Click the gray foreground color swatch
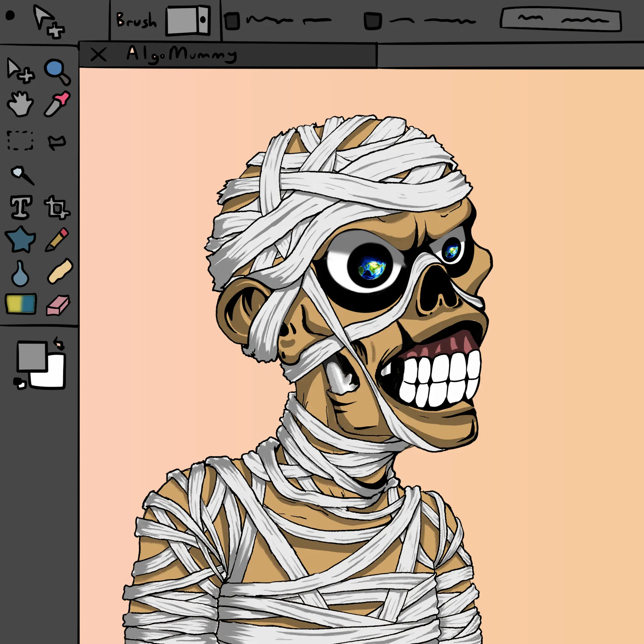The height and width of the screenshot is (644, 644). click(32, 356)
